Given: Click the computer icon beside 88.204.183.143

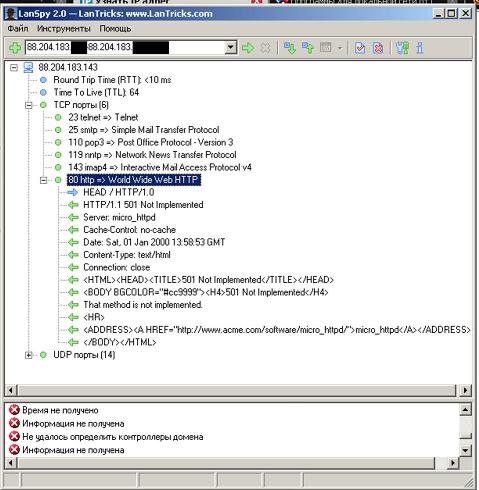Looking at the screenshot, I should click(x=28, y=68).
